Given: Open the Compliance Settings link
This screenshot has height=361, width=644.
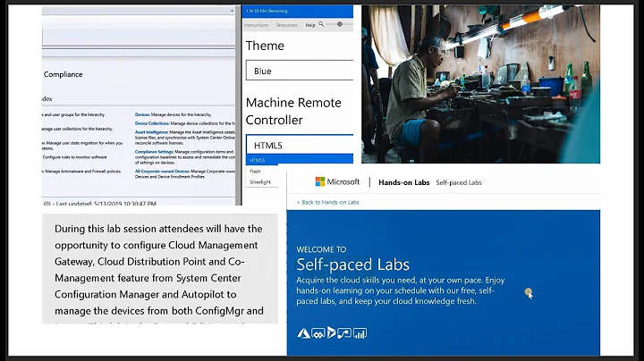Looking at the screenshot, I should click(154, 152).
